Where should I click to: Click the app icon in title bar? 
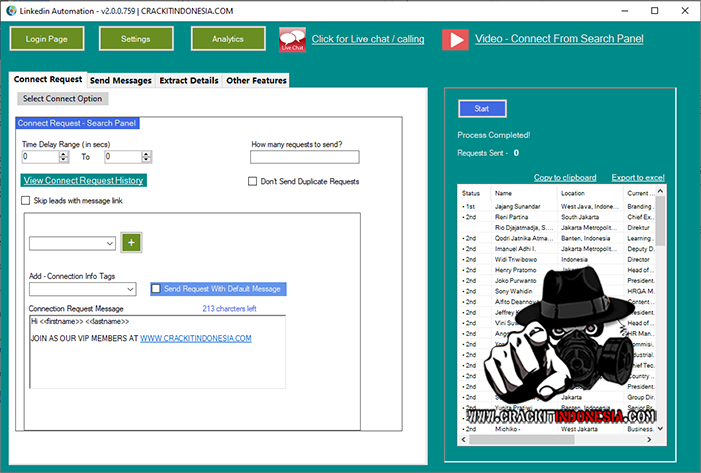click(x=8, y=9)
